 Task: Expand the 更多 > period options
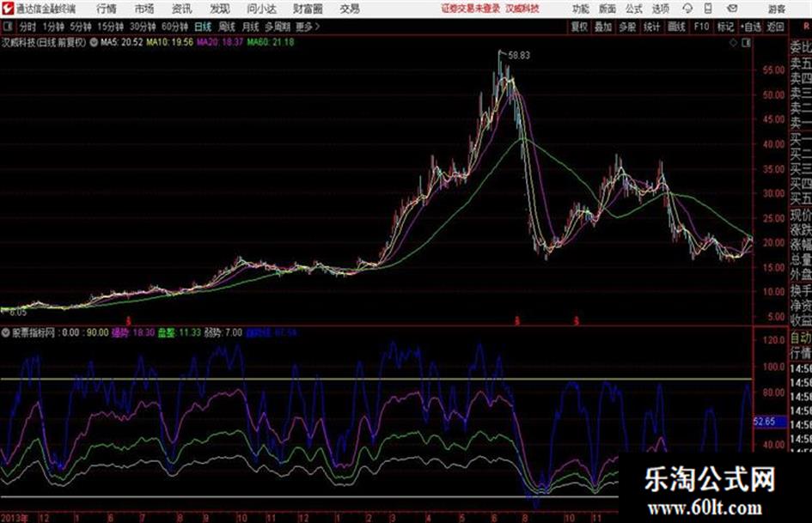tap(308, 27)
